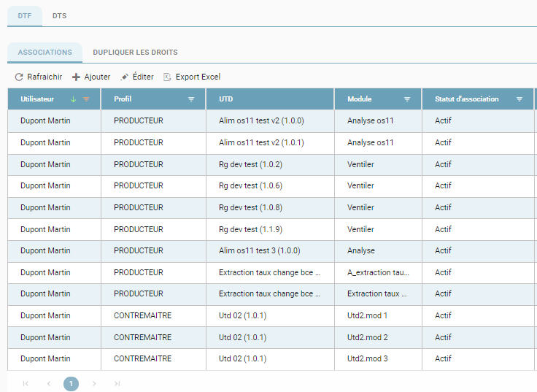Screen dimensions: 537x392
Task: Click the Rafraichir refresh icon
Action: pos(19,77)
